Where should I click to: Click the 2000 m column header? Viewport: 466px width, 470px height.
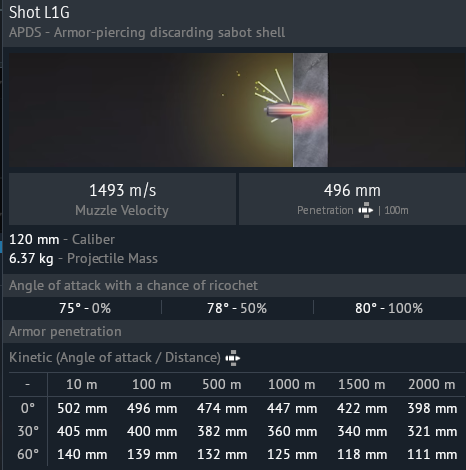(x=432, y=385)
